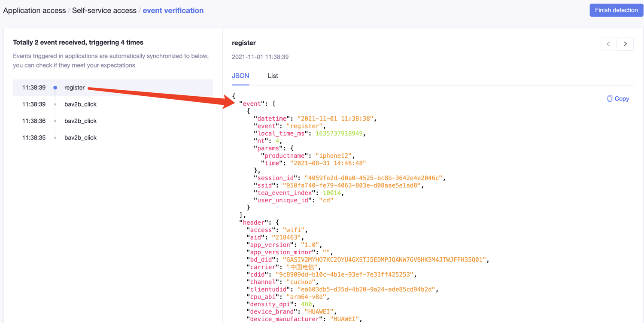644x323 pixels.
Task: Click the "local_time_ms" value 1635737918949
Action: coord(340,134)
